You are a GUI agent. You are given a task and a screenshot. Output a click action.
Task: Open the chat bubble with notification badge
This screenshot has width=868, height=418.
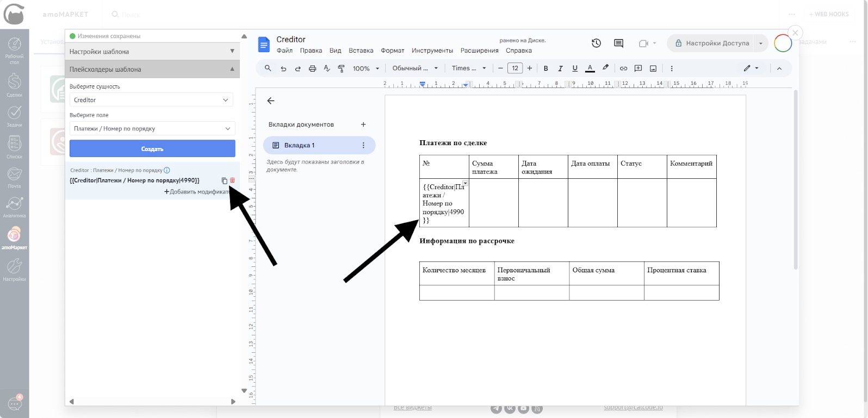coord(15,403)
